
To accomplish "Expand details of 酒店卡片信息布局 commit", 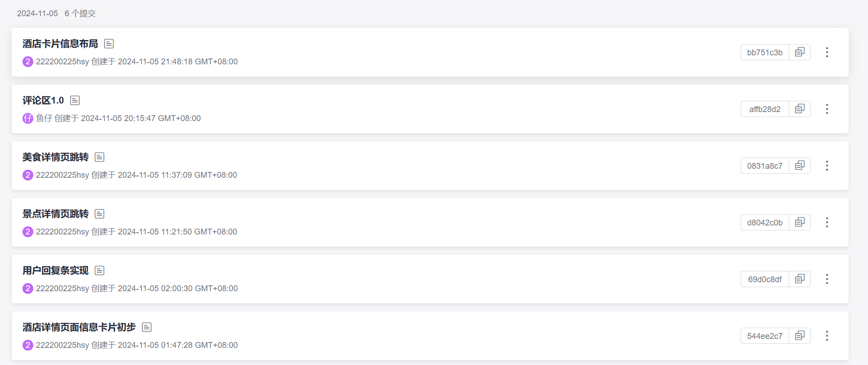I will [x=109, y=44].
